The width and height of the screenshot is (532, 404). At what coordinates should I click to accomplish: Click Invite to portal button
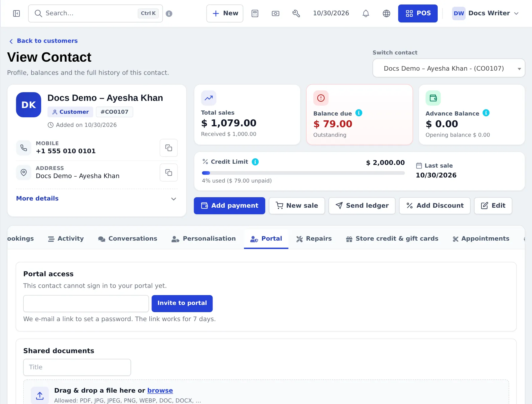[182, 303]
